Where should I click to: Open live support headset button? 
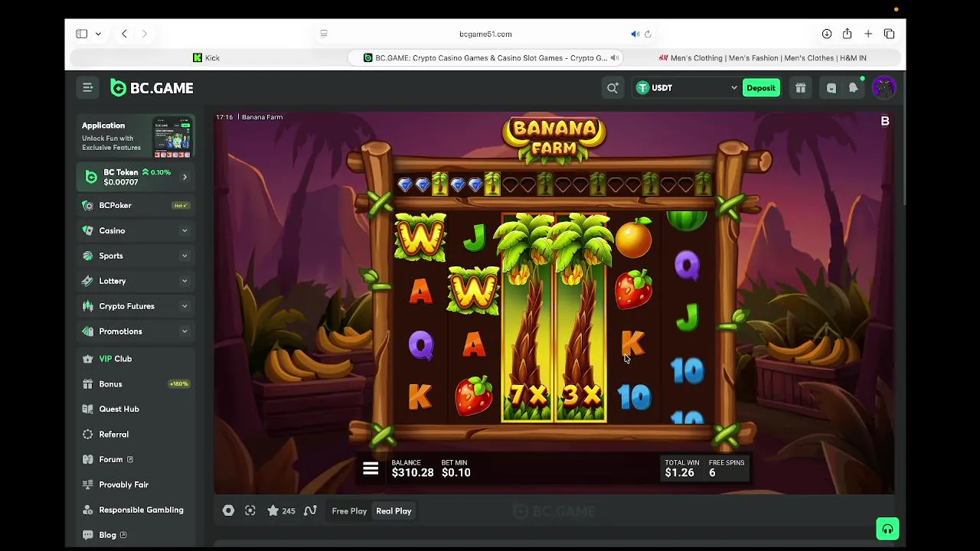887,529
